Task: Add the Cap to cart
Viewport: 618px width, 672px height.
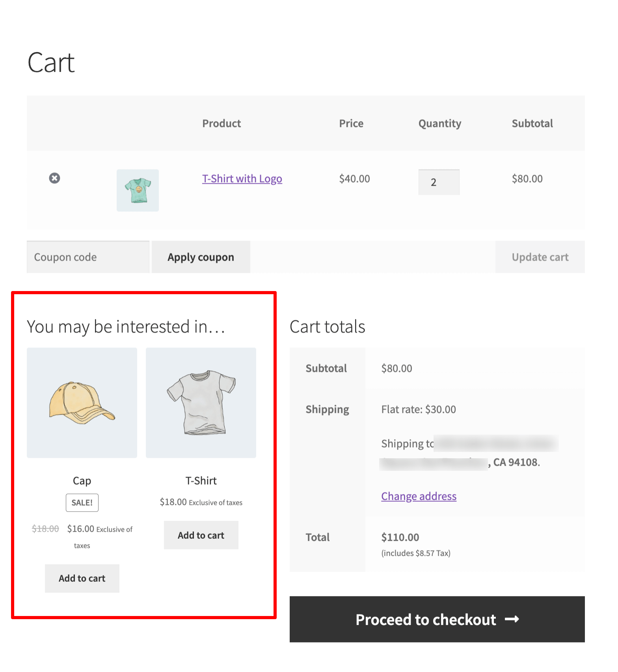Action: 82,579
